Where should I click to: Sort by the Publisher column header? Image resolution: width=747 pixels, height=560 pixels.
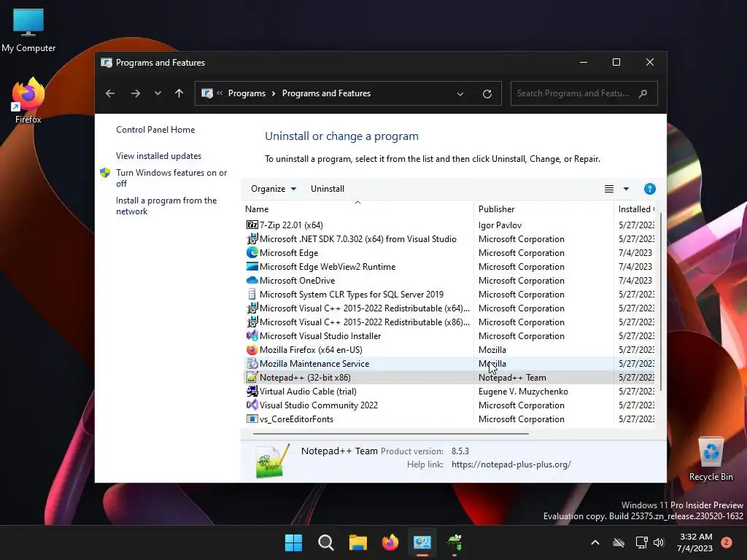pos(543,209)
